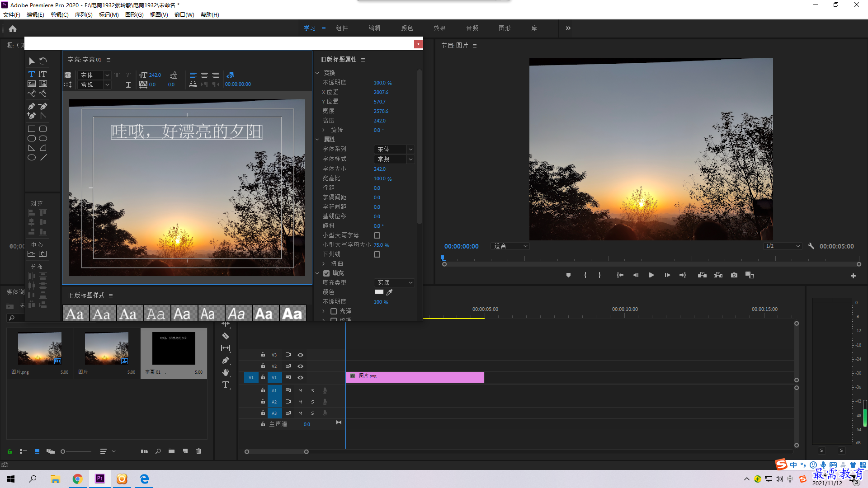This screenshot has height=488, width=868.
Task: Select the Rectangle shape tool
Action: [x=32, y=129]
